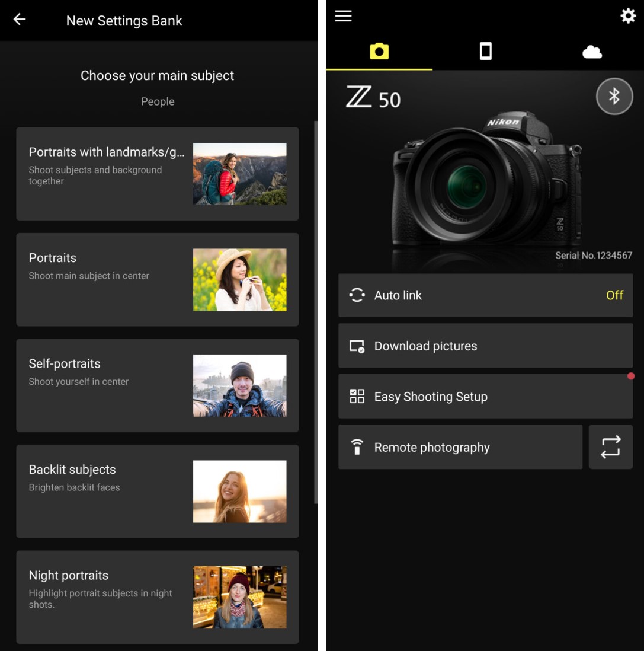Click the Easy Shooting Setup grid icon
This screenshot has width=644, height=651.
coord(357,397)
